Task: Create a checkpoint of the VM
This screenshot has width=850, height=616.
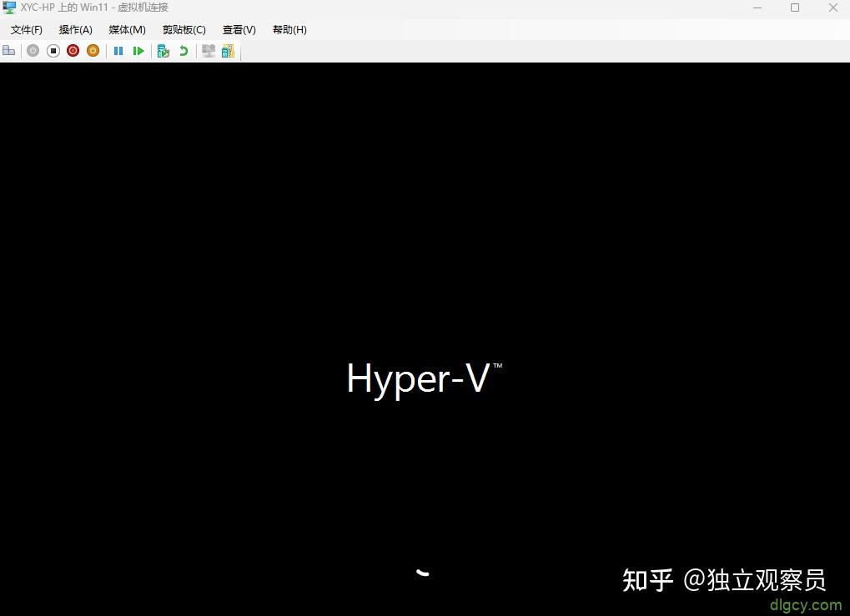Action: click(x=163, y=50)
